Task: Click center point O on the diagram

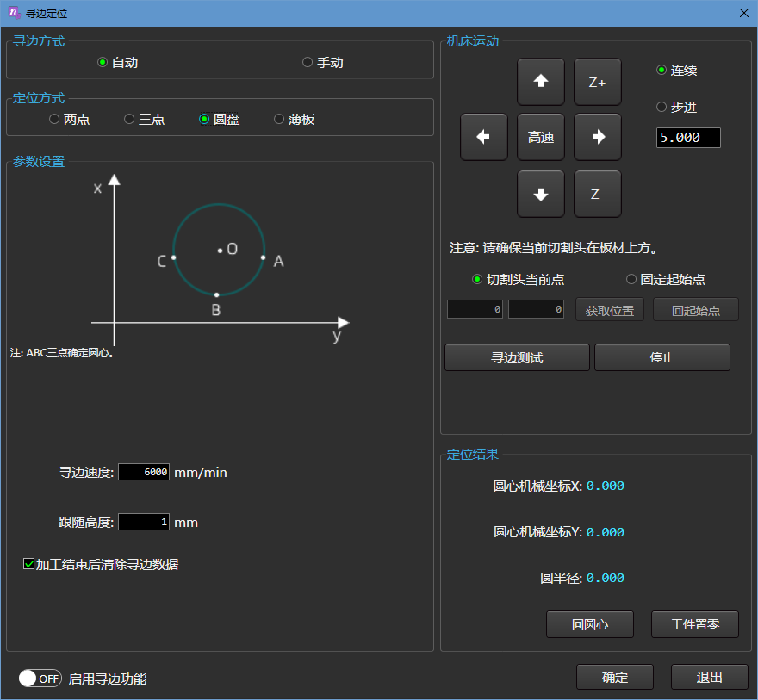Action: coord(220,251)
